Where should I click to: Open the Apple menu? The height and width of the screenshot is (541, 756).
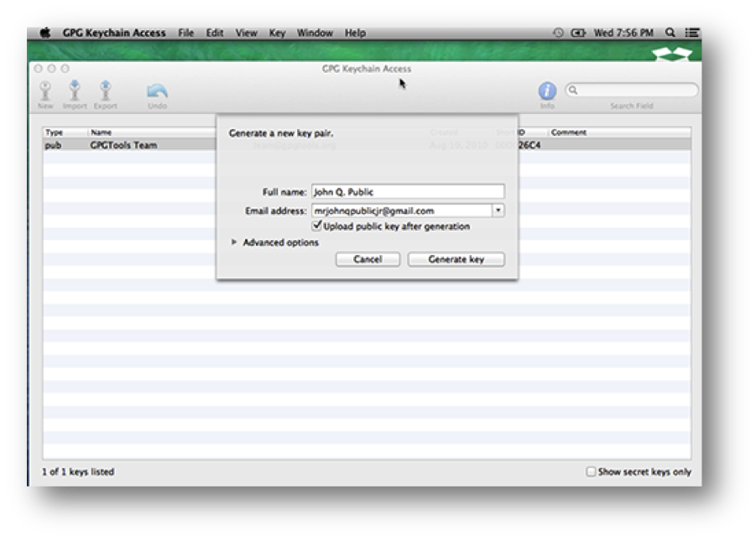click(x=45, y=33)
